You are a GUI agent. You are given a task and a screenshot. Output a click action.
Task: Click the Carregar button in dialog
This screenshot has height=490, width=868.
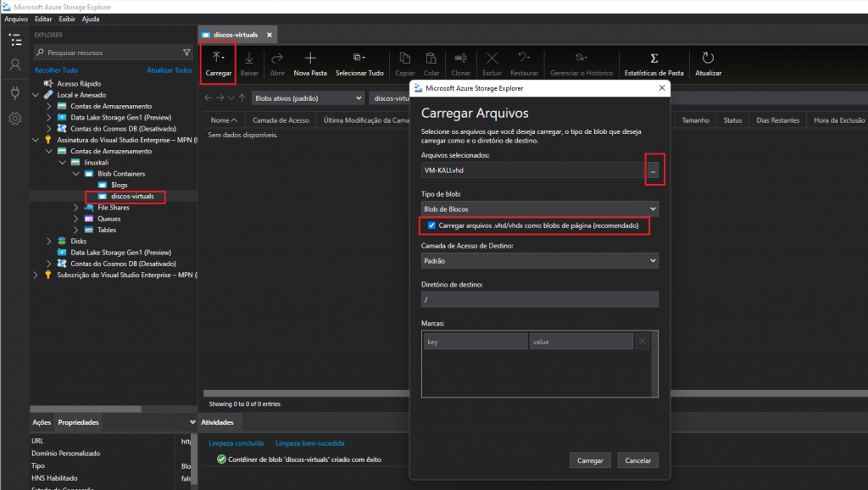click(x=590, y=460)
